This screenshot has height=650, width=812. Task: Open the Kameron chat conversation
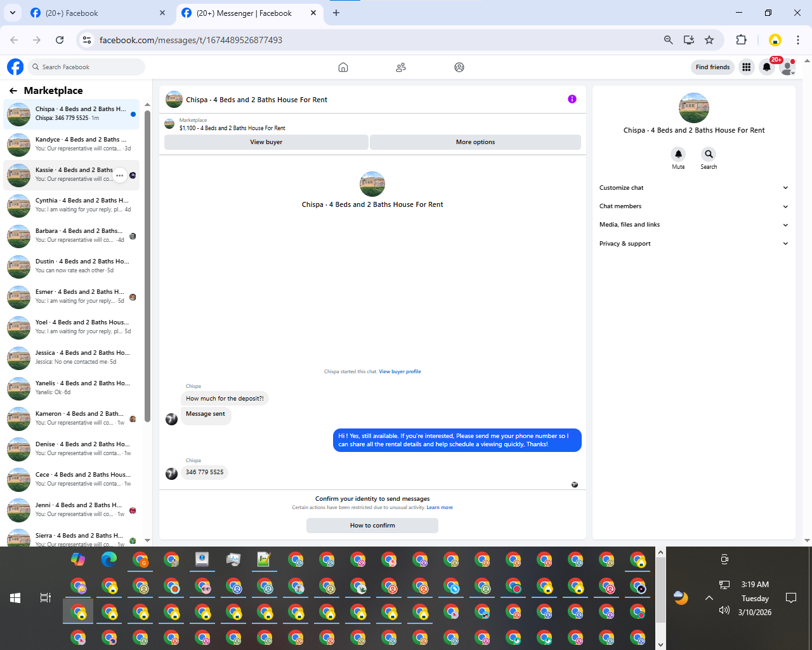(71, 418)
